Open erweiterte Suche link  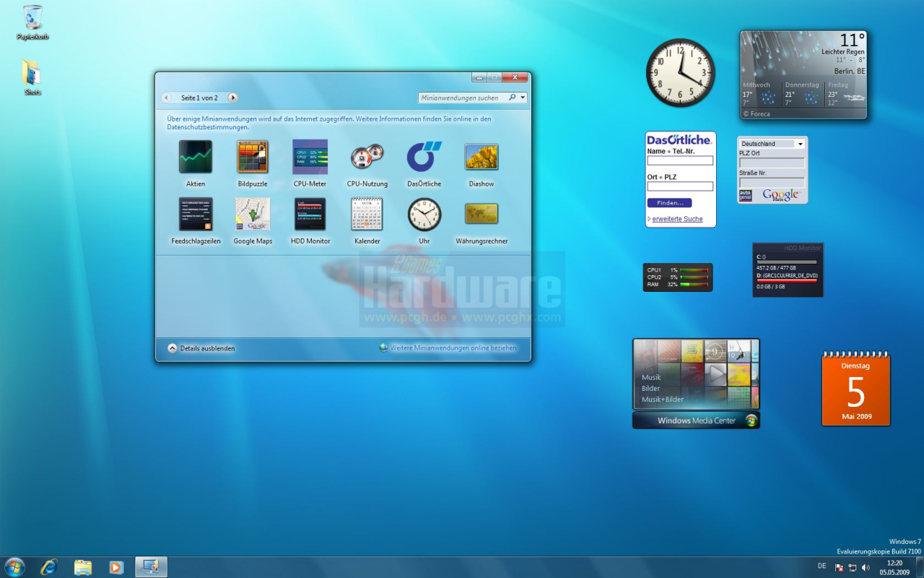tap(677, 219)
